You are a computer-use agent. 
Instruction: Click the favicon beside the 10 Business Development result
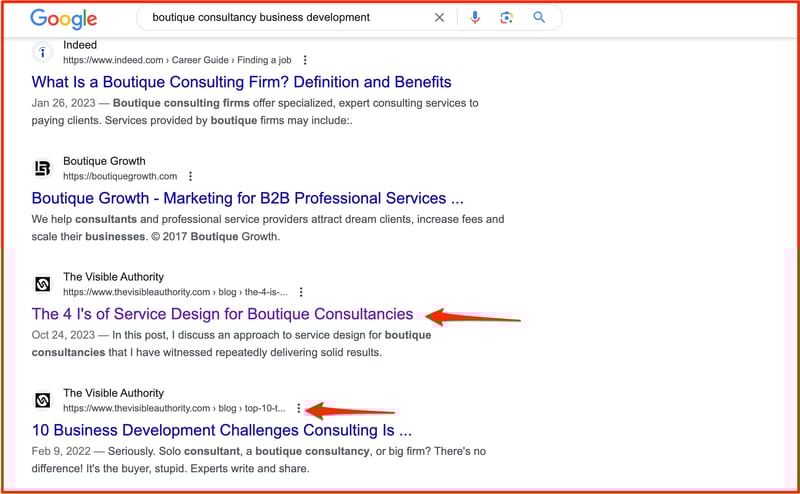(x=43, y=400)
